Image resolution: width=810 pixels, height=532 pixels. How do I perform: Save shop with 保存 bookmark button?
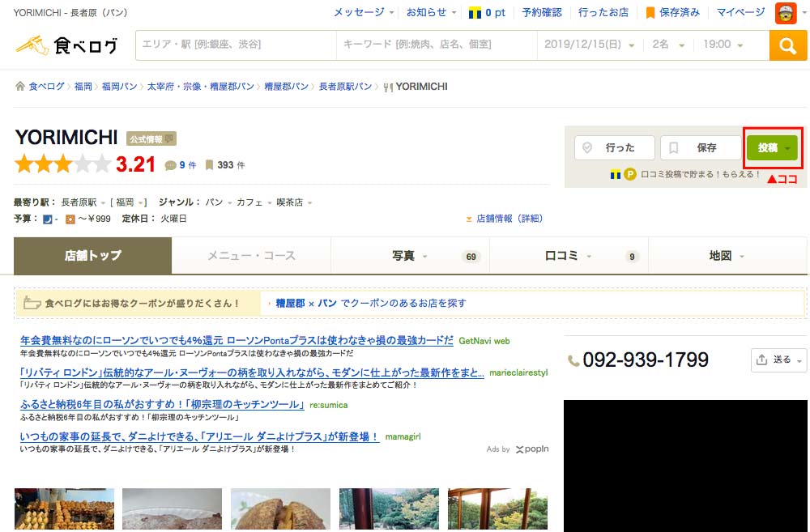[701, 147]
